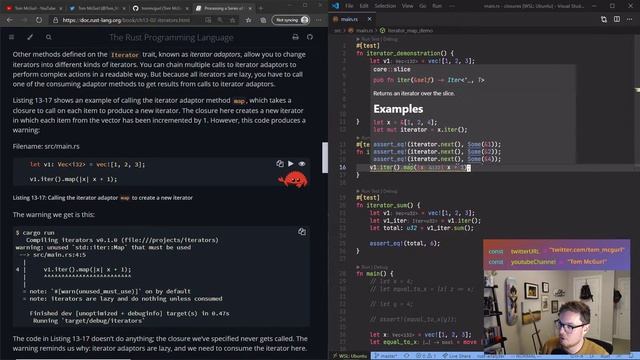Open editor More Actions ellipsis
The width and height of the screenshot is (640, 360).
coord(630,20)
